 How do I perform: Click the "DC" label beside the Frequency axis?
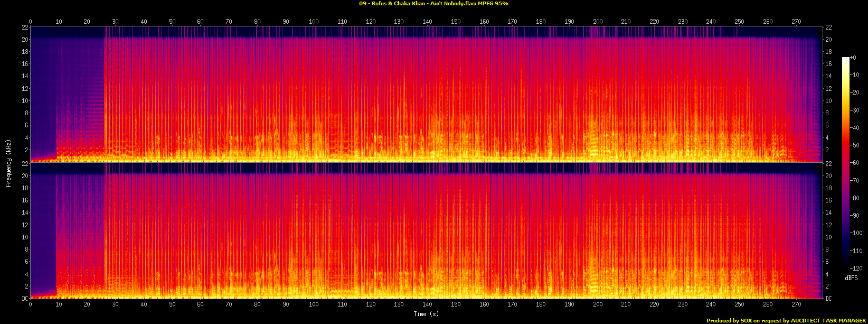pos(24,299)
